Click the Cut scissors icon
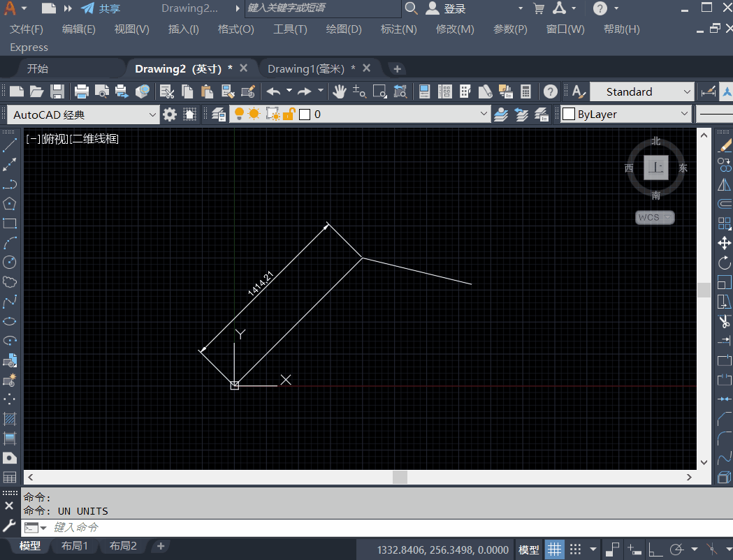 click(167, 91)
